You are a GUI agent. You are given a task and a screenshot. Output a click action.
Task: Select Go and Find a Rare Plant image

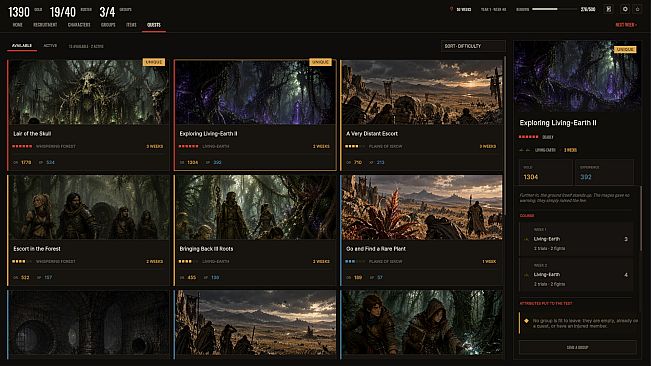tap(422, 207)
